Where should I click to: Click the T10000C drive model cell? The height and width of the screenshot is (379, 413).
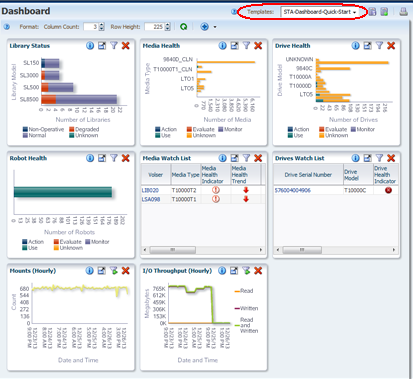[355, 190]
